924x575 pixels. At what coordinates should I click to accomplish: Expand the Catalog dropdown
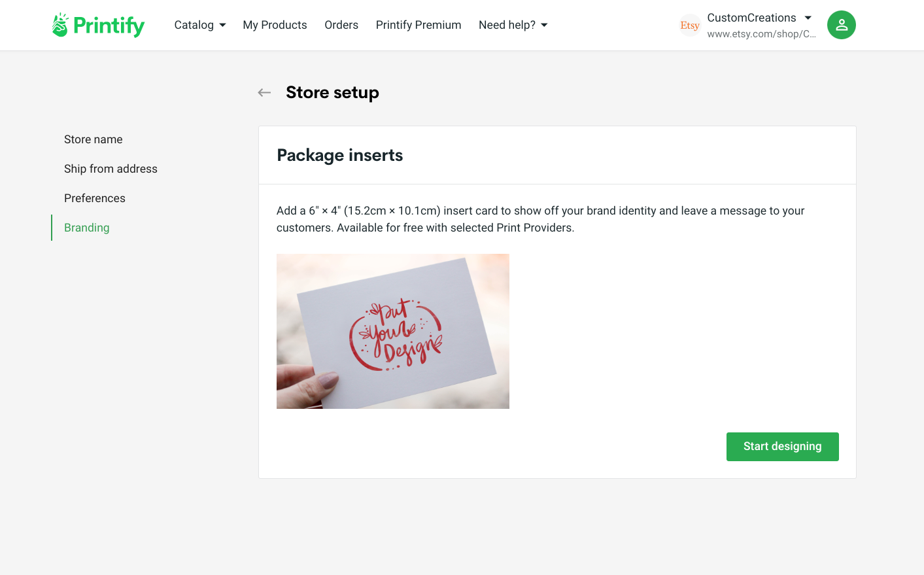pos(199,25)
